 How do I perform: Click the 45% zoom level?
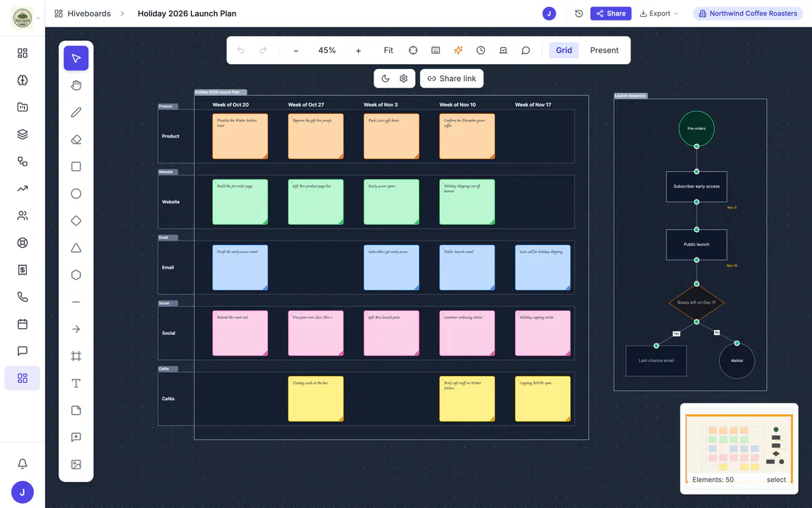[x=327, y=50]
